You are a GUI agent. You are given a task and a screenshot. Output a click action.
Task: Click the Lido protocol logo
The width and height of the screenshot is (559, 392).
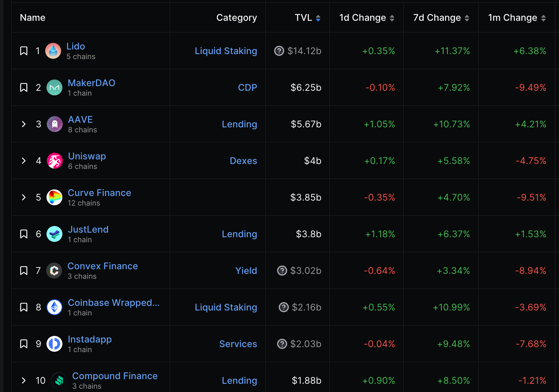53,51
